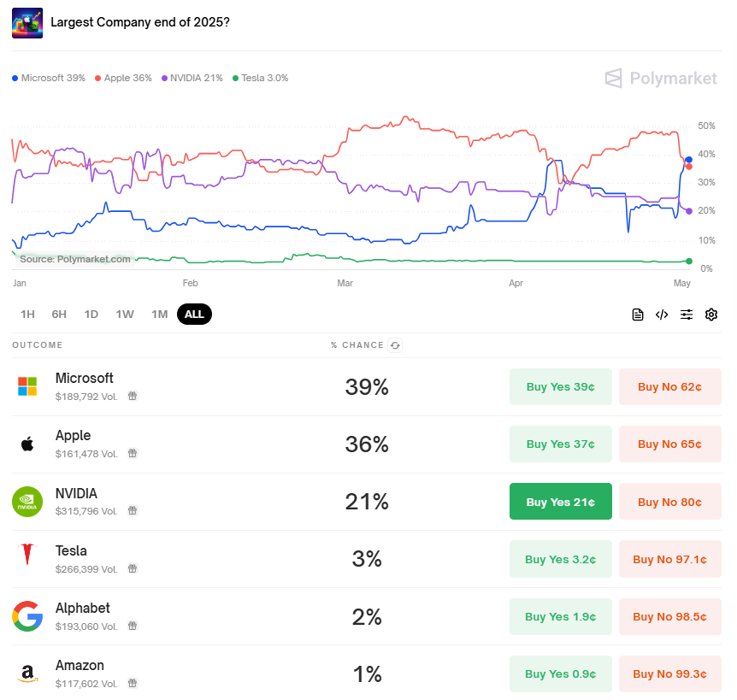
Task: Click the embed code icon
Action: 662,315
